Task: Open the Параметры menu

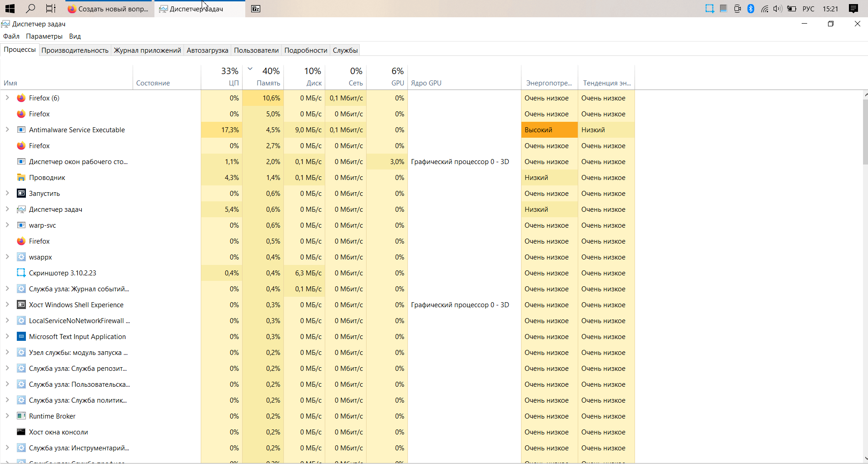Action: pos(44,36)
